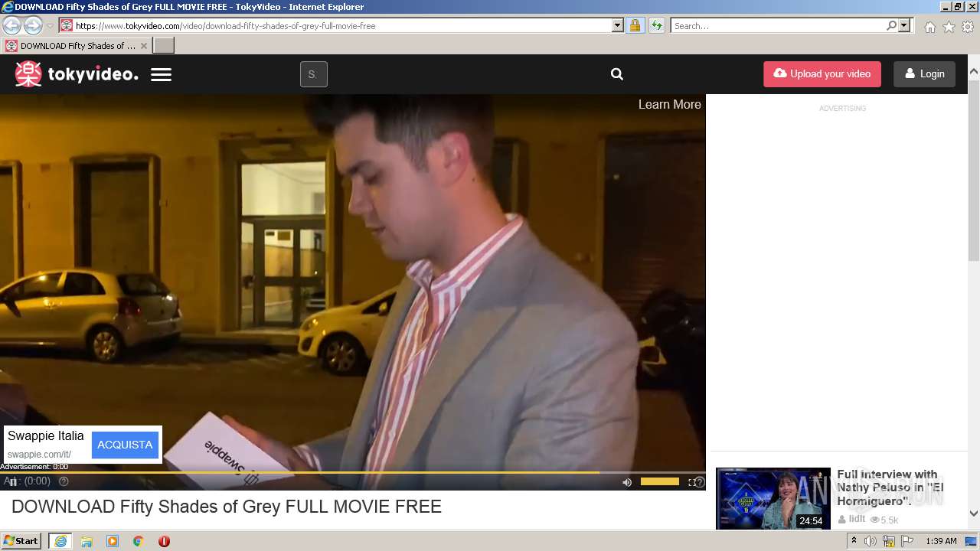Image resolution: width=980 pixels, height=551 pixels.
Task: Open the Windows Start menu
Action: tap(21, 541)
